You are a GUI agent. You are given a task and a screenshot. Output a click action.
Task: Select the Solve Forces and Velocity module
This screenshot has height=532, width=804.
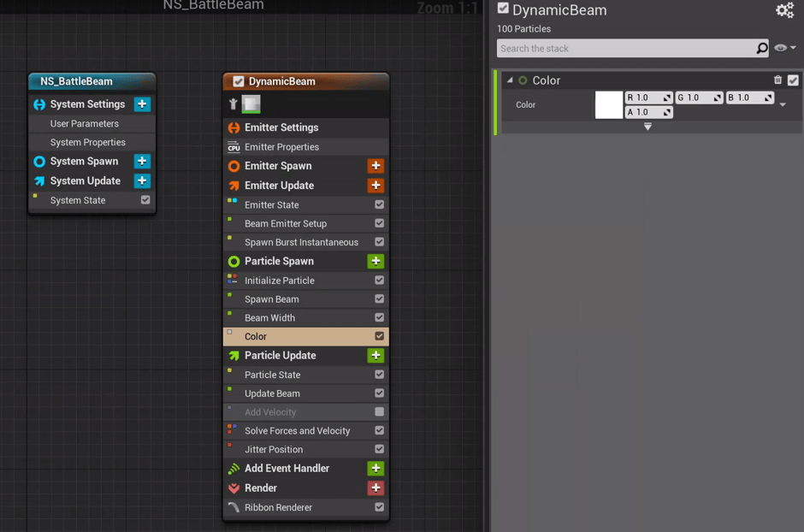[x=306, y=430]
